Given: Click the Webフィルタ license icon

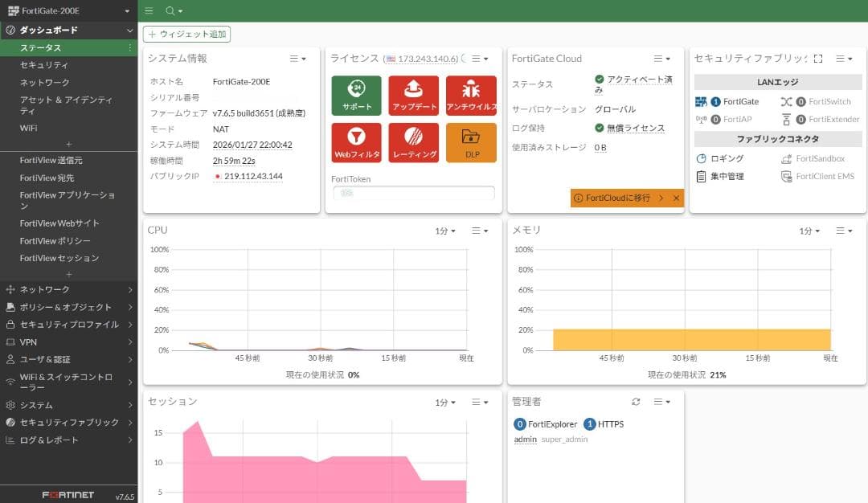Looking at the screenshot, I should (x=355, y=142).
